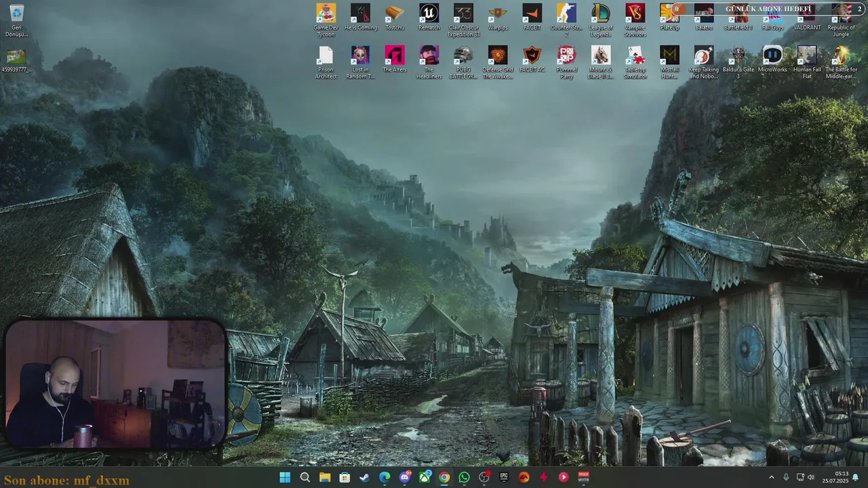This screenshot has height=488, width=868.
Task: Open the notification bell in taskbar
Action: point(856,477)
